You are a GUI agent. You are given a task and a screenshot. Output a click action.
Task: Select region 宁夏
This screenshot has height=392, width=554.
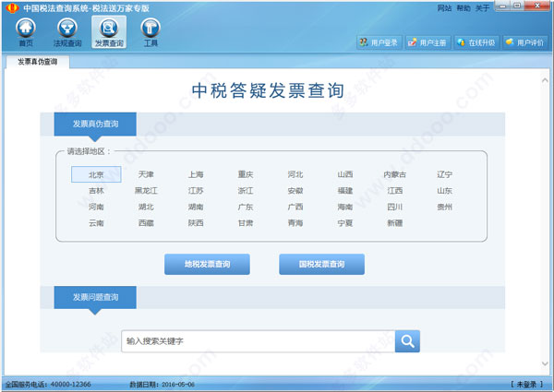pyautogui.click(x=345, y=223)
